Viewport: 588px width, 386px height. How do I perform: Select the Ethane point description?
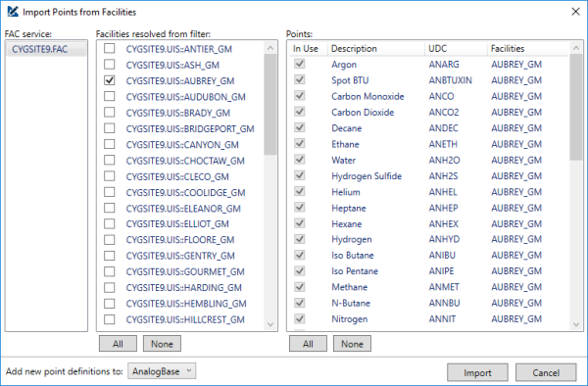point(345,144)
